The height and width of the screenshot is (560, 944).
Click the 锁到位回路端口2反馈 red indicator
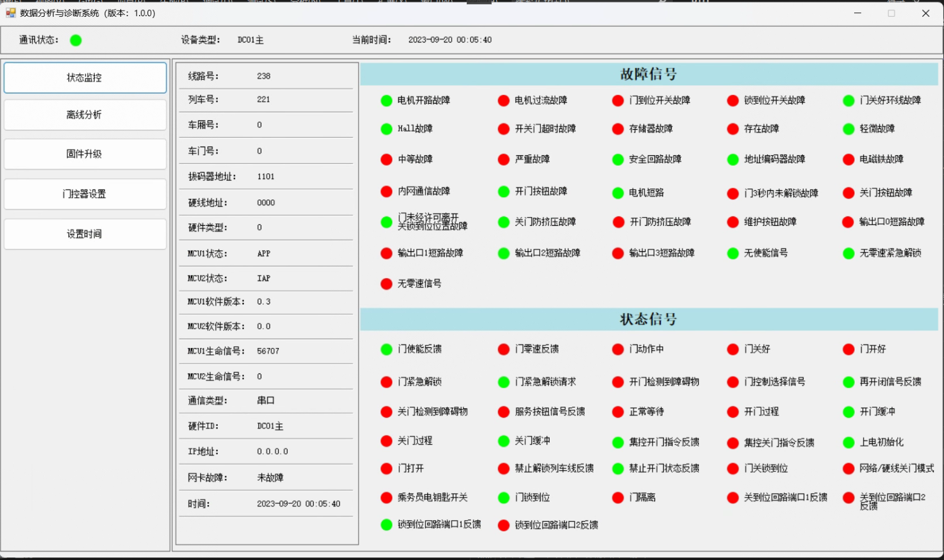tap(504, 525)
